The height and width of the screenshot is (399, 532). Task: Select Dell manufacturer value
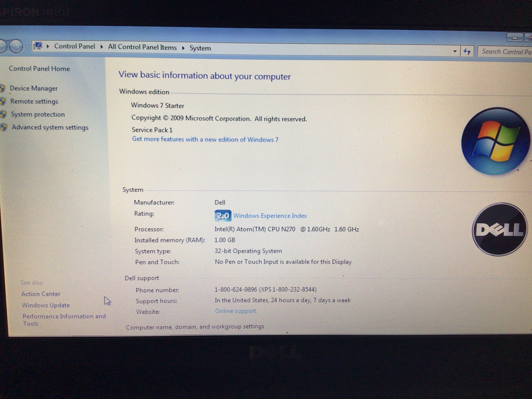[x=220, y=203]
